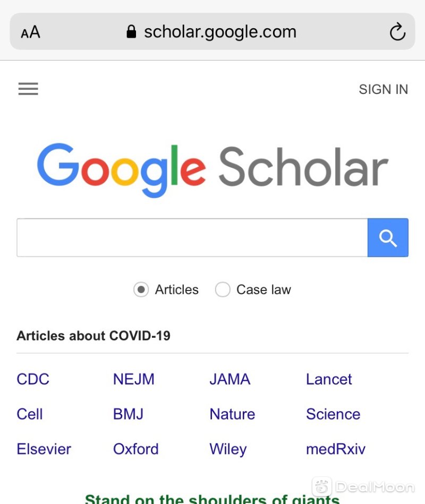
Task: Open the Lancet link
Action: pos(329,379)
